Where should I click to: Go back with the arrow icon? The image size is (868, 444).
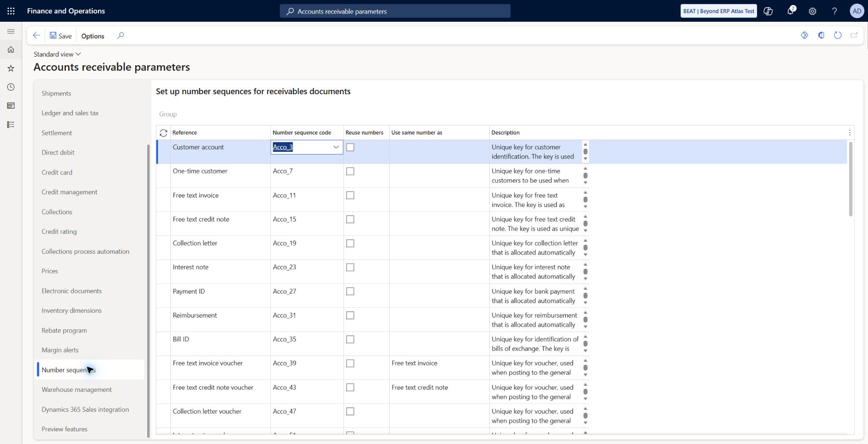(37, 35)
